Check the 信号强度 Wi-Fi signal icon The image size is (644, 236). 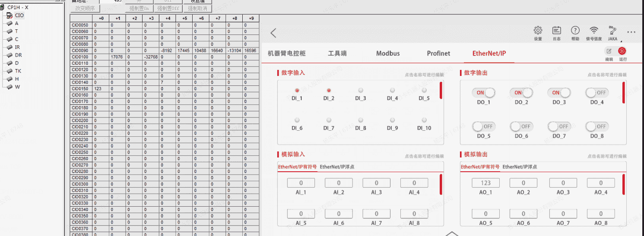tap(594, 31)
